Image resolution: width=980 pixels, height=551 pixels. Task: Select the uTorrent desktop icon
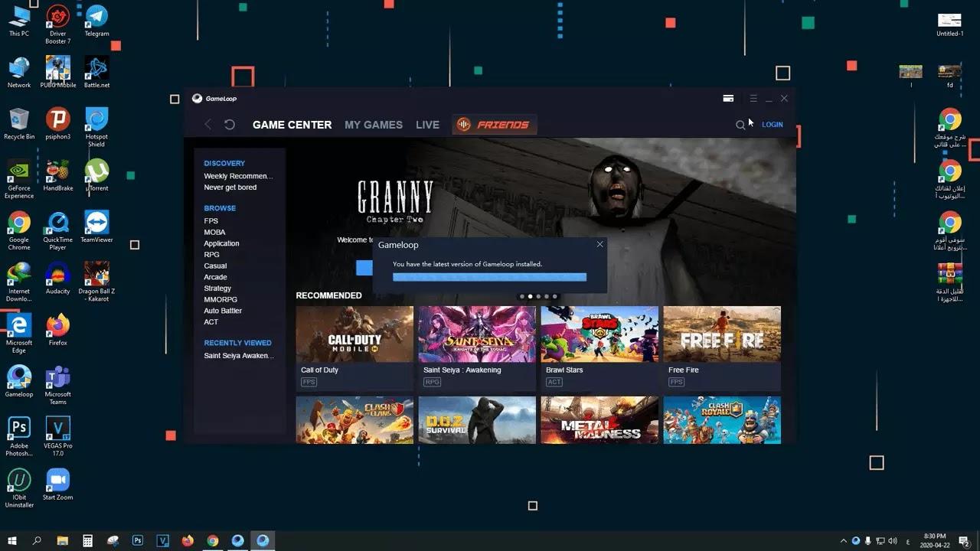pos(96,175)
